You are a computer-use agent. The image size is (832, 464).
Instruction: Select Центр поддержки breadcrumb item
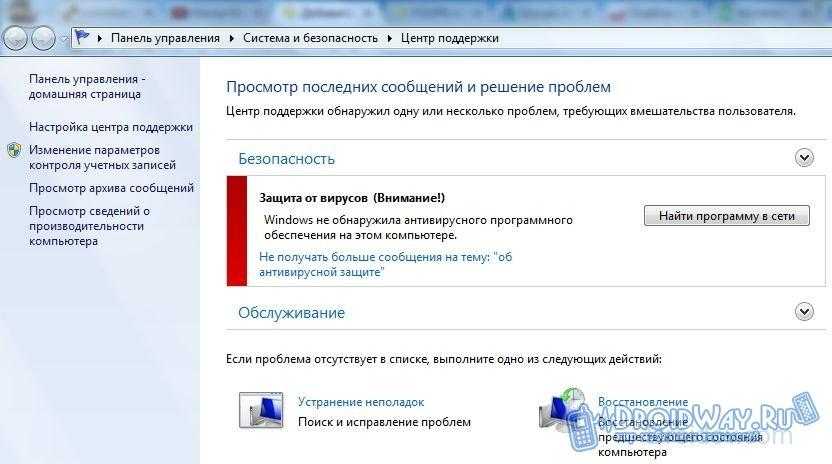click(x=449, y=38)
